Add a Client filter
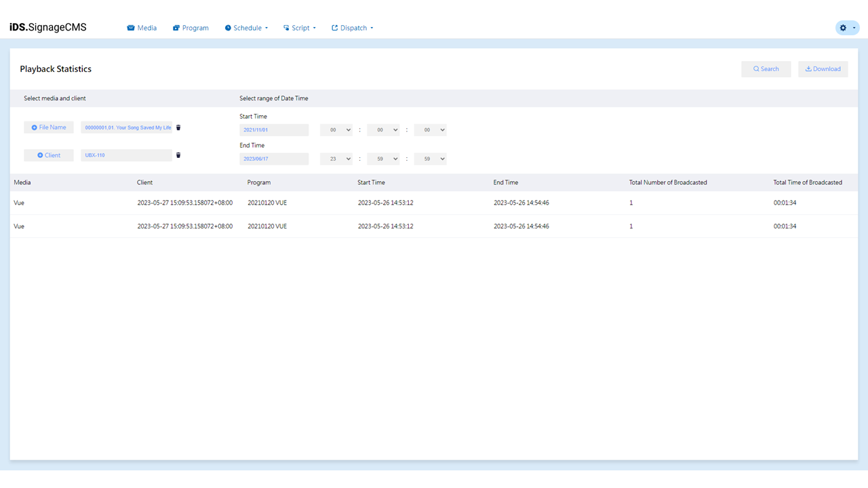This screenshot has width=868, height=488. pyautogui.click(x=49, y=155)
